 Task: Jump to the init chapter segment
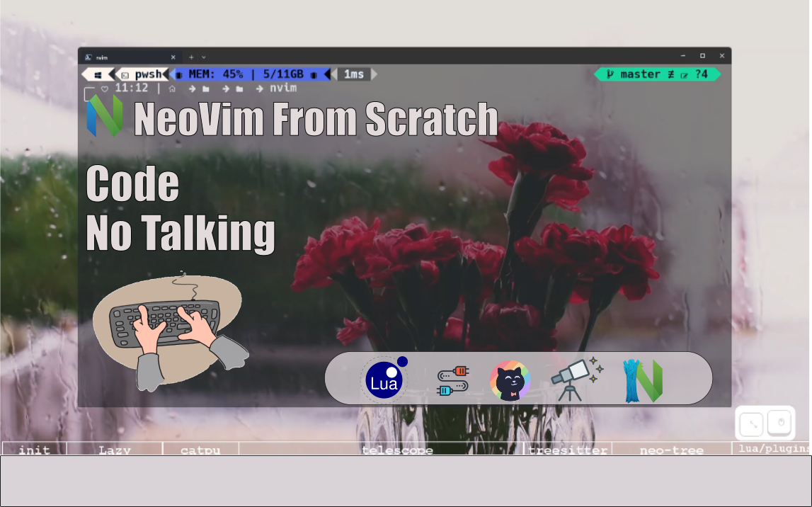click(x=34, y=448)
